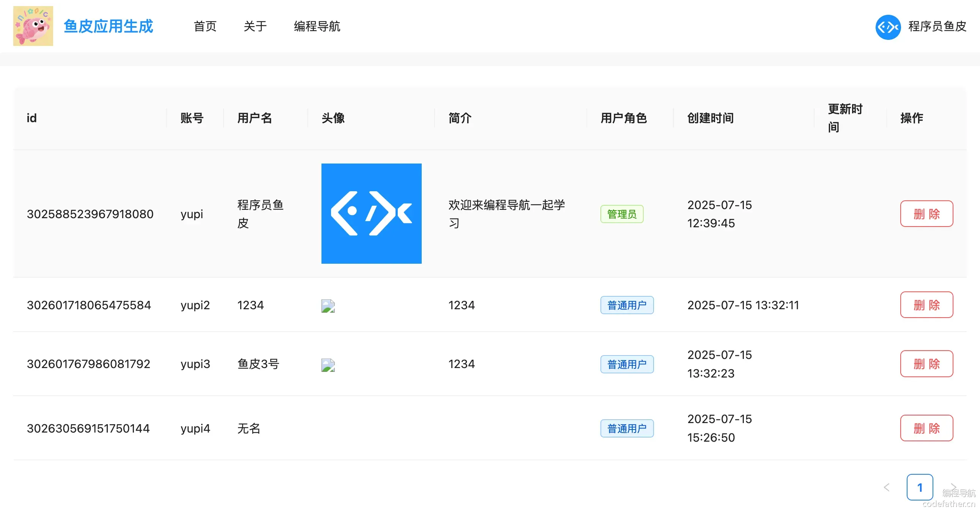Viewport: 980px width, 513px height.
Task: Click the 1234 username cell in yupi2 row
Action: point(251,305)
